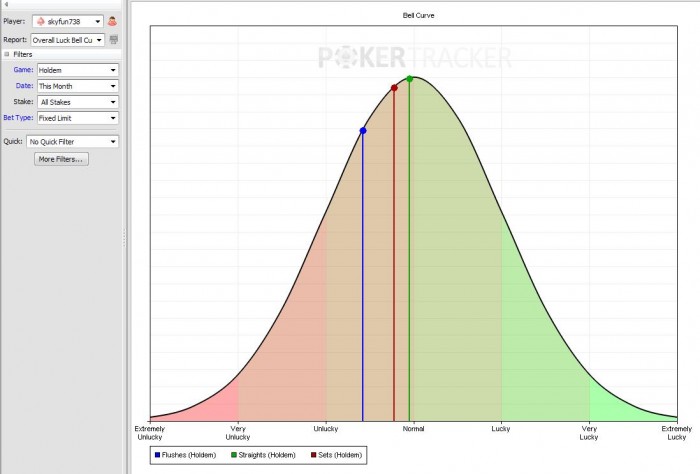The height and width of the screenshot is (474, 700).
Task: Click the Extremely Lucky axis label
Action: 677,433
